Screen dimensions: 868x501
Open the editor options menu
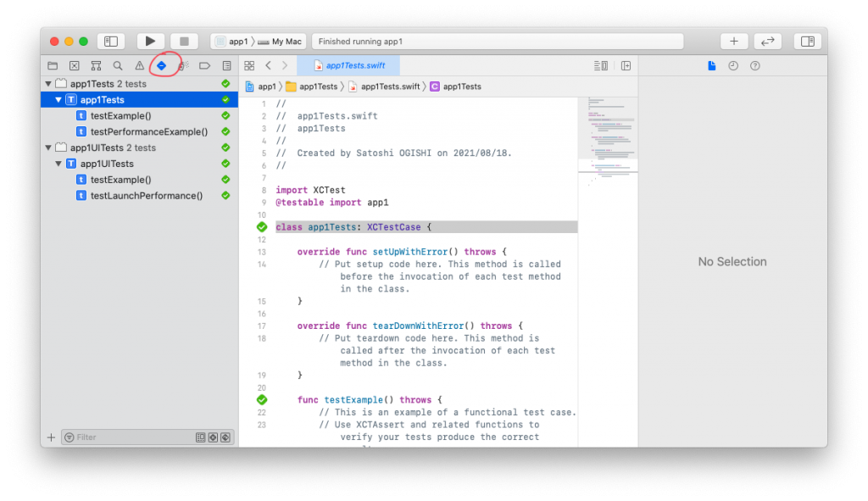click(601, 66)
